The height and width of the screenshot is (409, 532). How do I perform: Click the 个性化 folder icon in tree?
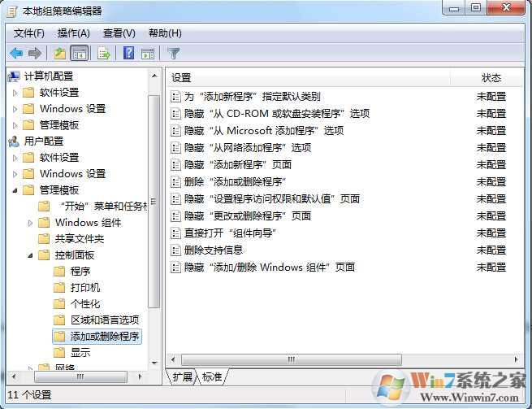[59, 304]
